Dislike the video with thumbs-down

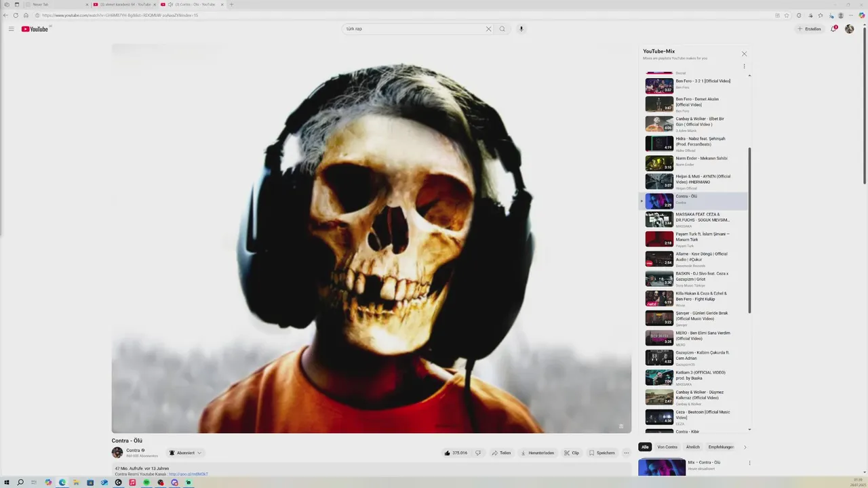(478, 453)
